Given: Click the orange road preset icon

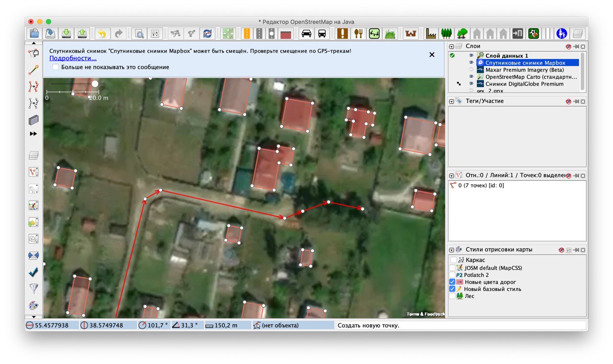Looking at the screenshot, I should pyautogui.click(x=247, y=33).
